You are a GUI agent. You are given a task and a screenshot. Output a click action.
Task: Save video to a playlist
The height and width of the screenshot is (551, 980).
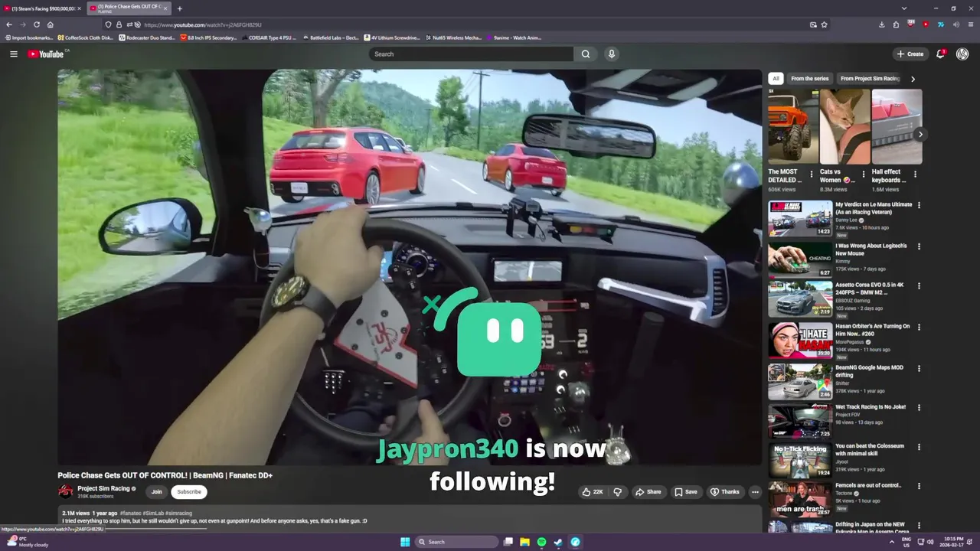coord(685,492)
